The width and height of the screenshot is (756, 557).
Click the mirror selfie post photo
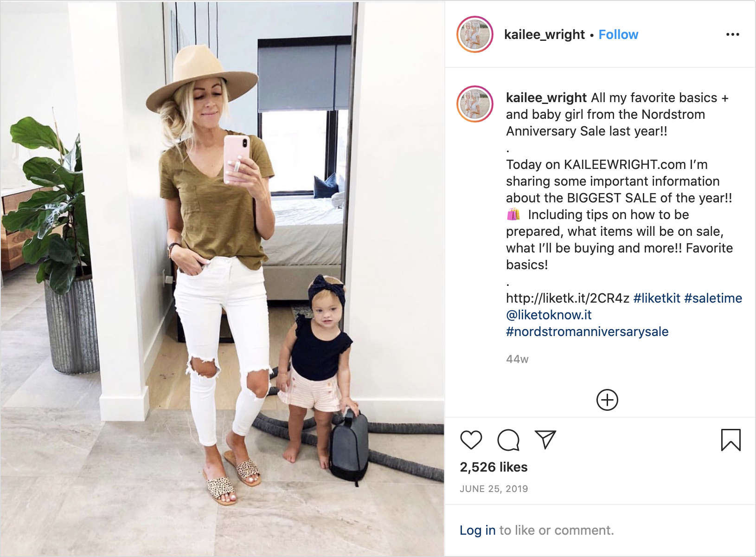tap(222, 278)
